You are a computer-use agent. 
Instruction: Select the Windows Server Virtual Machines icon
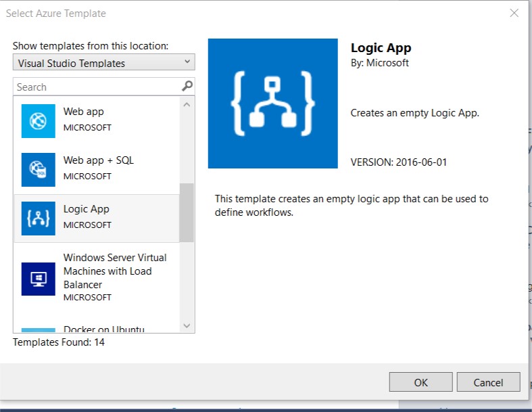point(39,279)
